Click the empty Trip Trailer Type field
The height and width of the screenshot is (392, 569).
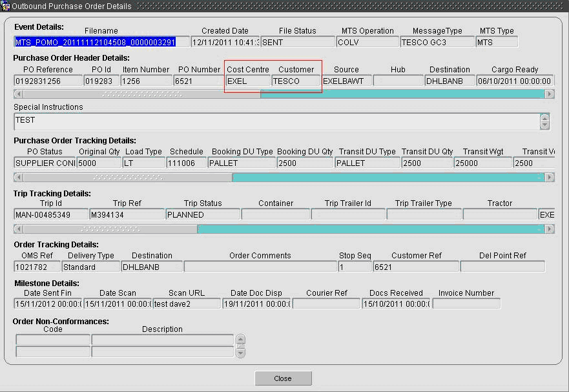coord(424,214)
